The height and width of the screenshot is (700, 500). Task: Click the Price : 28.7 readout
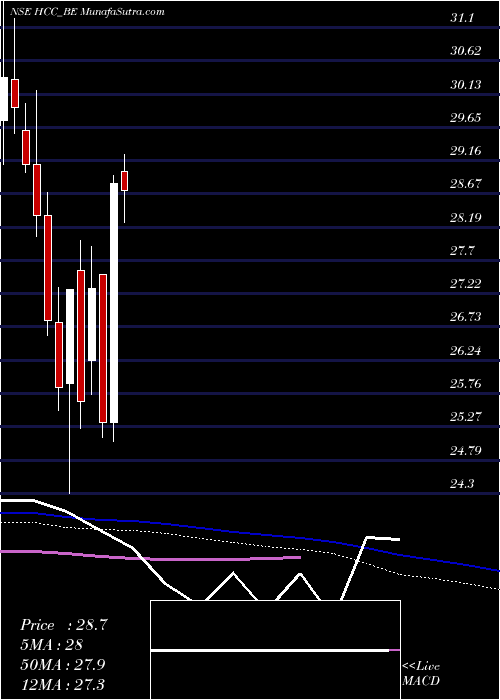click(x=64, y=625)
